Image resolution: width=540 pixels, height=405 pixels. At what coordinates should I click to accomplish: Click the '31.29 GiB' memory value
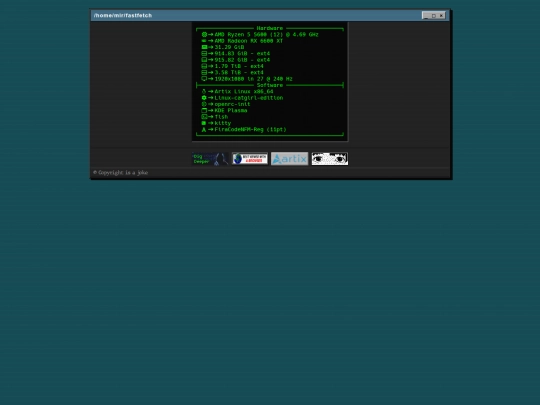229,47
